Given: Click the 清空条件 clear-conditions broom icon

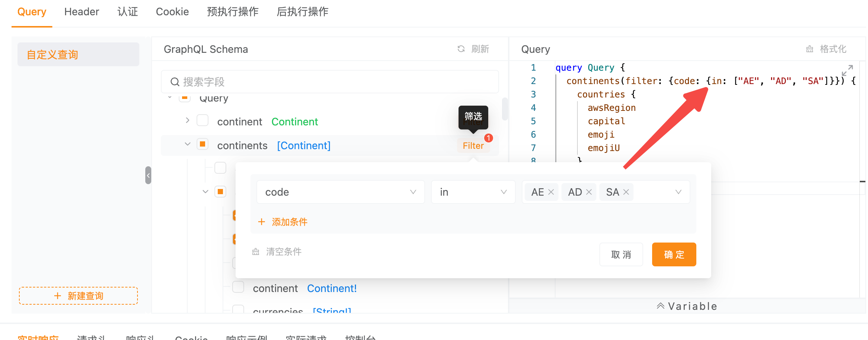Looking at the screenshot, I should 255,252.
